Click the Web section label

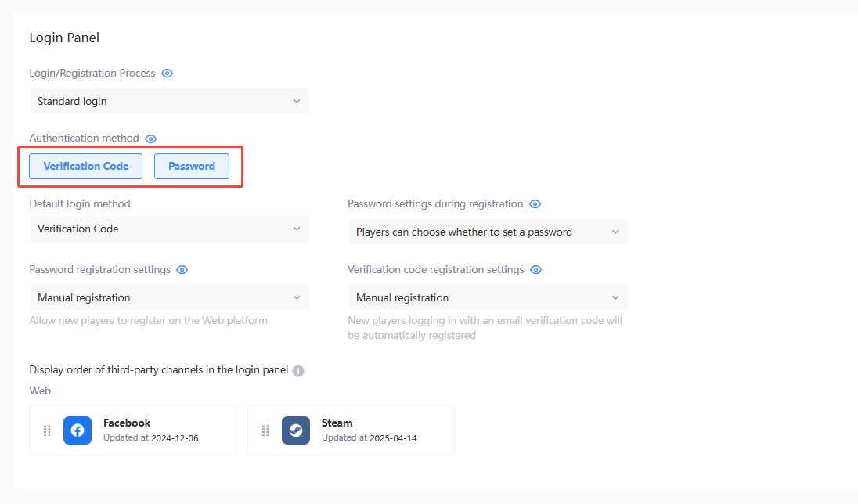[x=40, y=391]
